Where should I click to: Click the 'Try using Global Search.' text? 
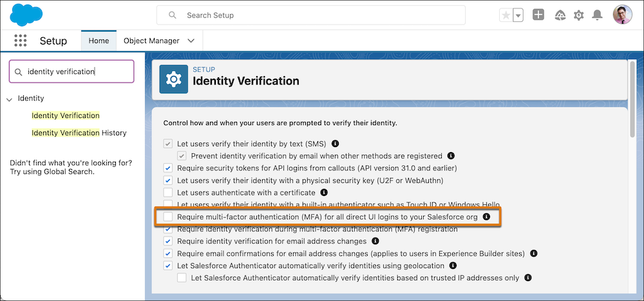(x=52, y=171)
